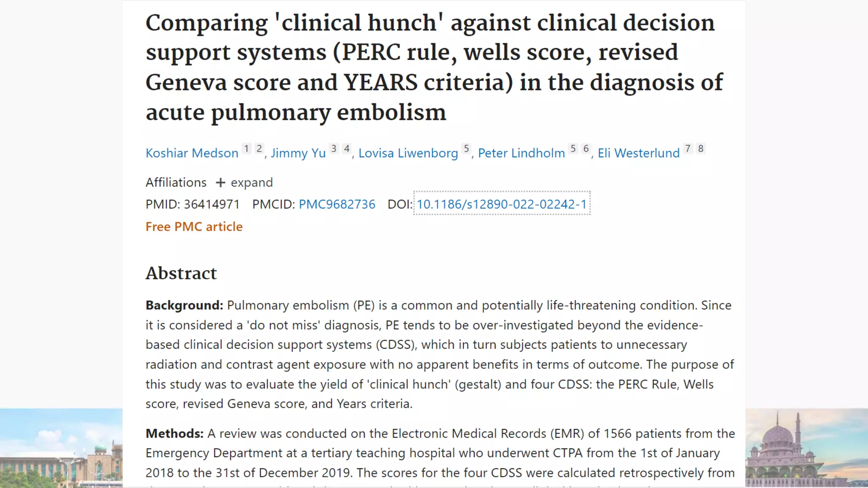Screen dimensions: 868x488
Task: Click affiliation superscript 1 next to Koshiar Medson
Action: tap(246, 149)
